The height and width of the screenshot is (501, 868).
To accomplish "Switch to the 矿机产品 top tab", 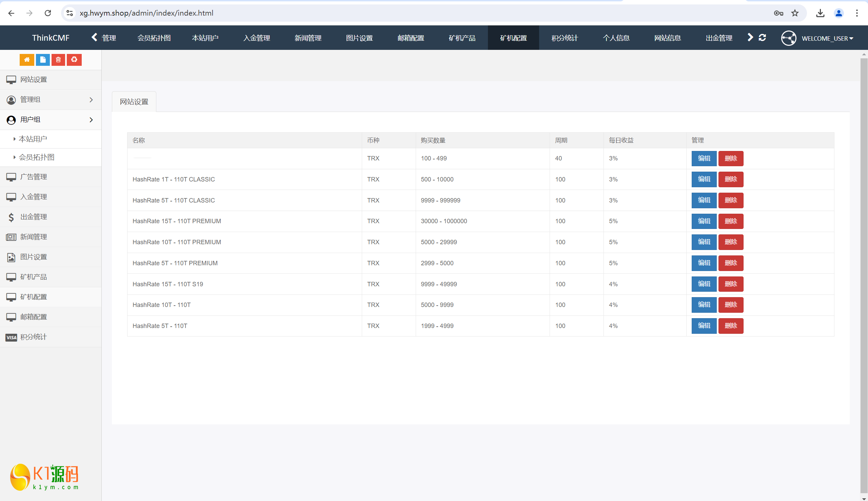I will pyautogui.click(x=462, y=38).
